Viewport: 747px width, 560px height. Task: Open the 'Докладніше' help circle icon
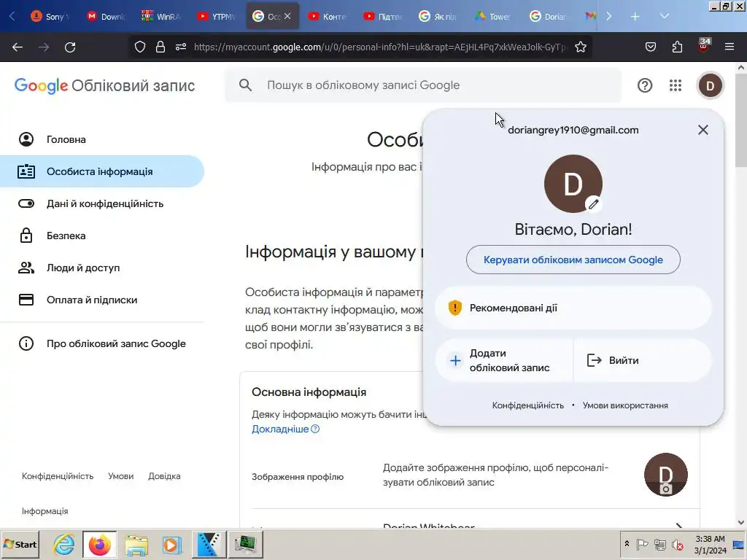[x=315, y=429]
